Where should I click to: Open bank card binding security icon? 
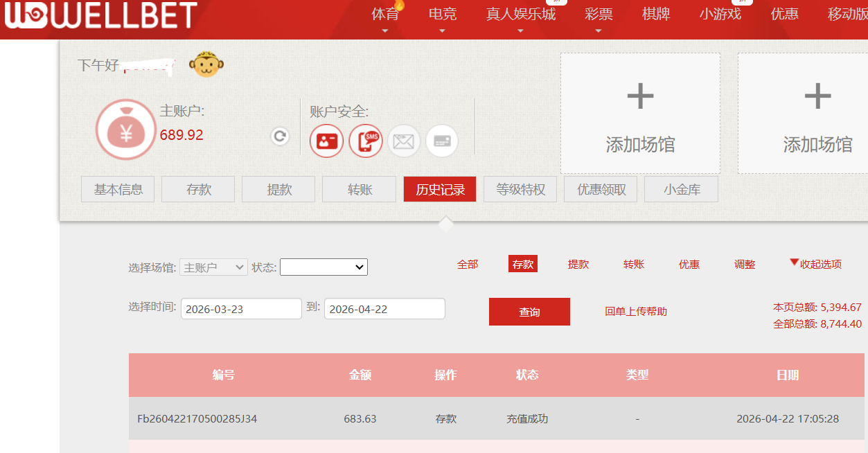442,141
